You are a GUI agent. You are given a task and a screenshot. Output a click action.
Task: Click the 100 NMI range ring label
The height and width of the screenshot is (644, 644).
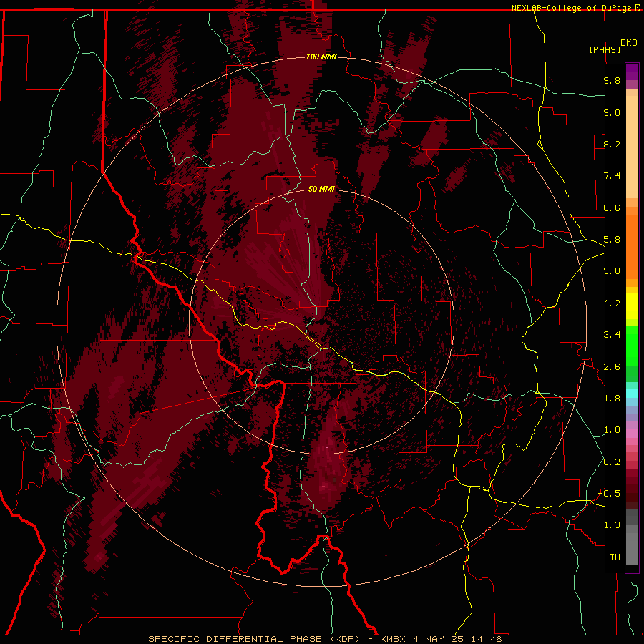(321, 57)
